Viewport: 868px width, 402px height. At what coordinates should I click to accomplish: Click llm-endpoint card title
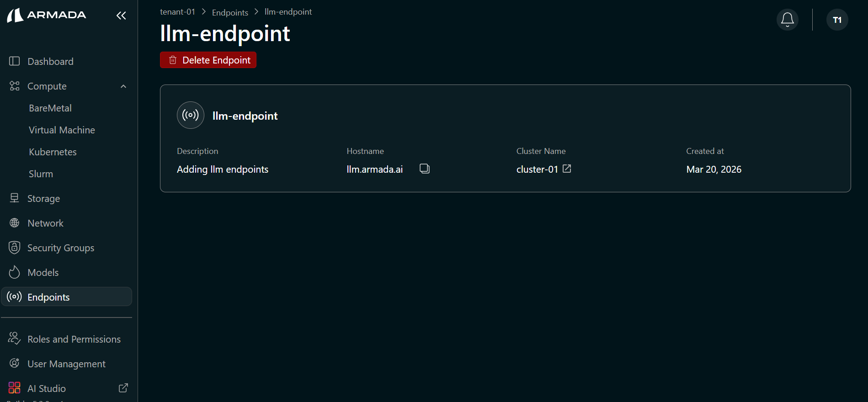pyautogui.click(x=245, y=116)
